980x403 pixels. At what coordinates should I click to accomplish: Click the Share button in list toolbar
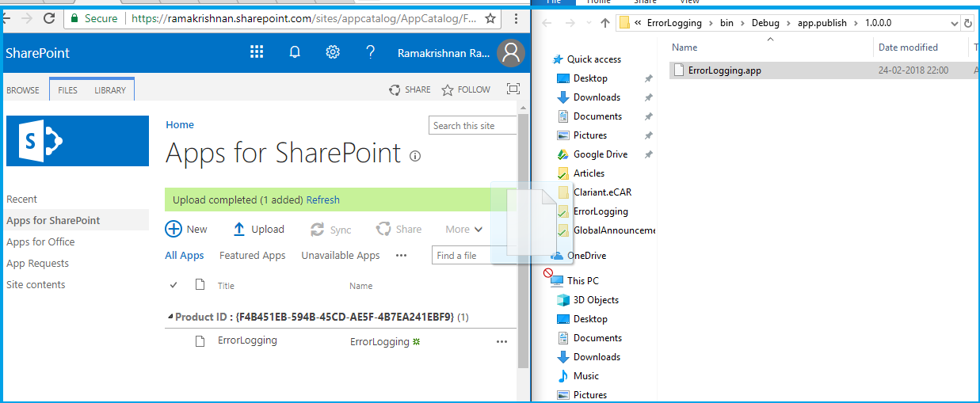[x=398, y=229]
